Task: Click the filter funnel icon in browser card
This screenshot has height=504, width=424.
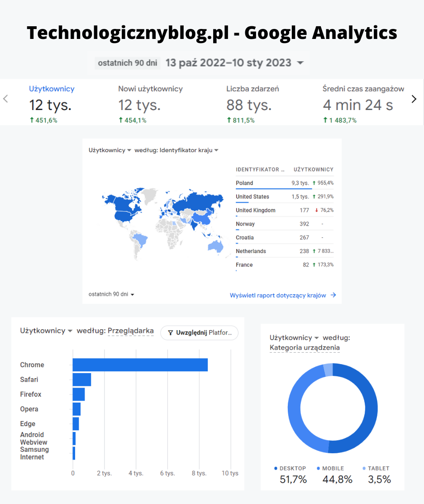Action: (171, 333)
